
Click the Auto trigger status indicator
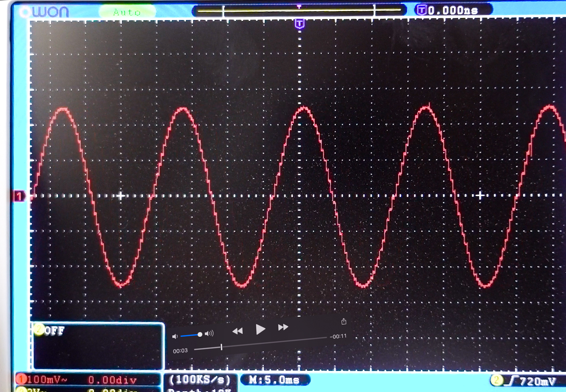pos(127,12)
